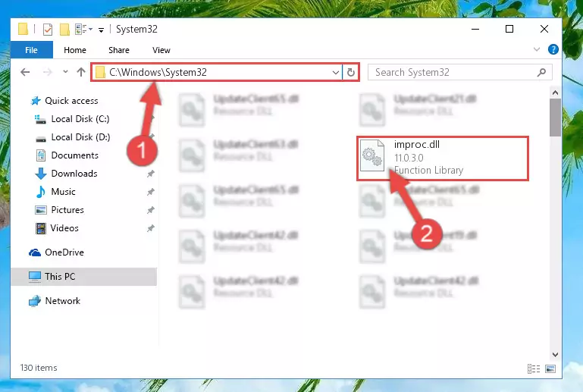
Task: Click the Search System32 field
Action: pos(459,72)
